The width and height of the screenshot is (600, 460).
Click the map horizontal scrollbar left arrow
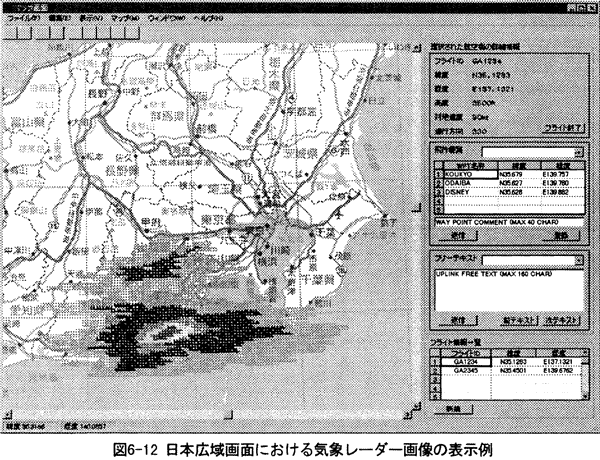tap(8, 415)
